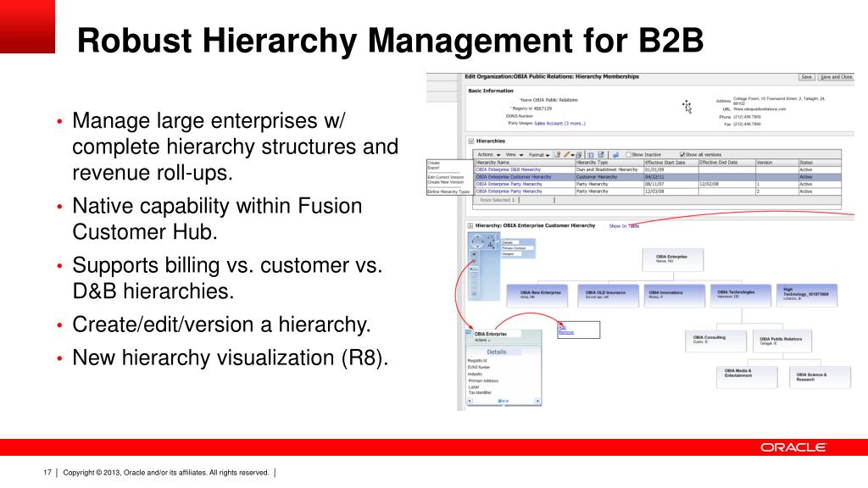This screenshot has height=488, width=868.
Task: Choose Define Hierarchy Types menu item
Action: (x=448, y=191)
